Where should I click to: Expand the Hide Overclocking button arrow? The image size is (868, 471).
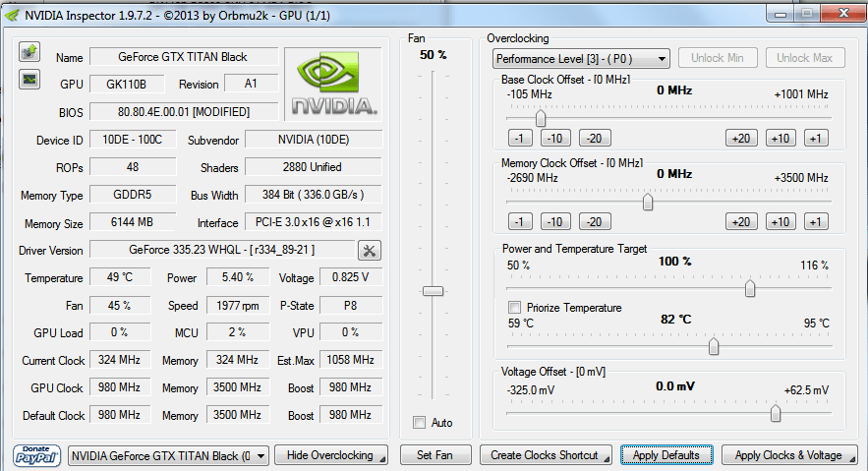[381, 459]
